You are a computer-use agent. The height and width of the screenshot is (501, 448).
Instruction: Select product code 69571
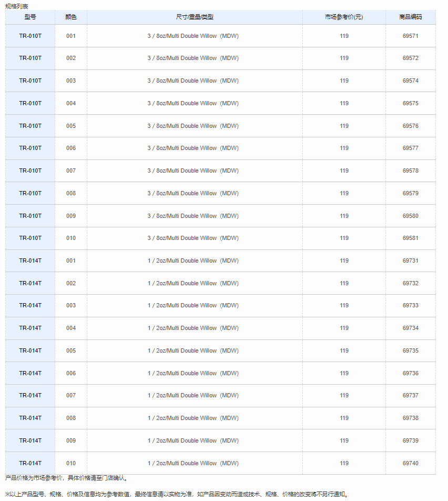[410, 36]
